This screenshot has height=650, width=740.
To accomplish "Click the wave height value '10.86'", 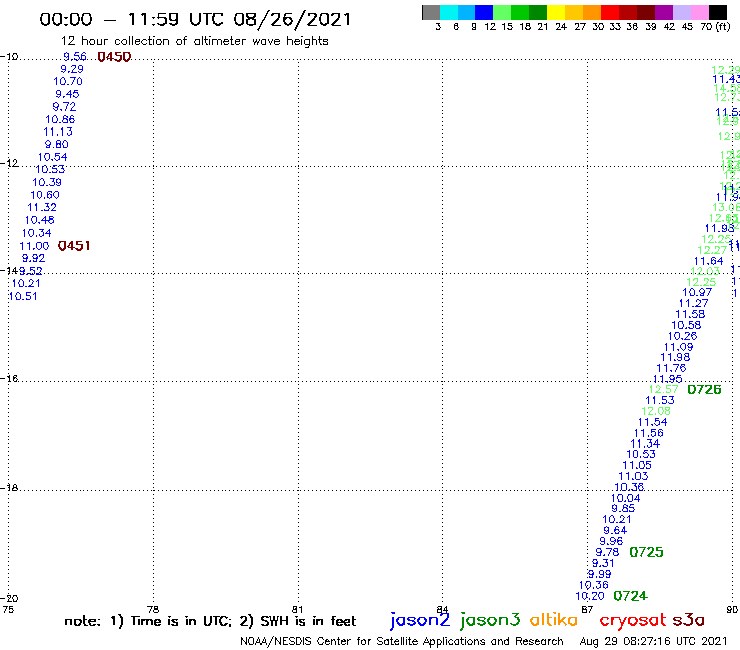I will coord(60,119).
